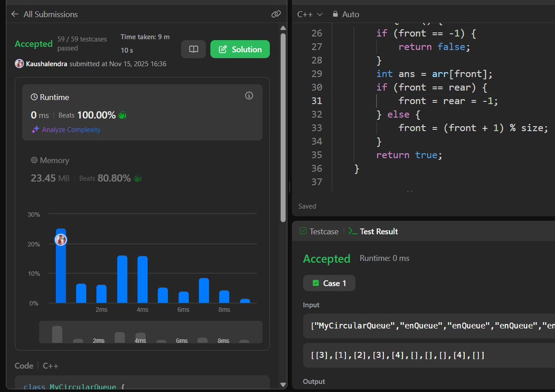This screenshot has width=555, height=392.
Task: Click the green checkmark icon on Testcase tab
Action: (x=303, y=231)
